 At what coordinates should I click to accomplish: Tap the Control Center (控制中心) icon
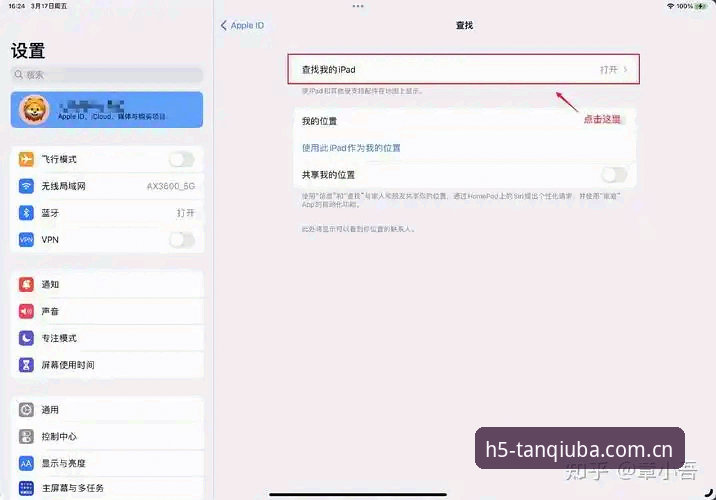click(26, 437)
